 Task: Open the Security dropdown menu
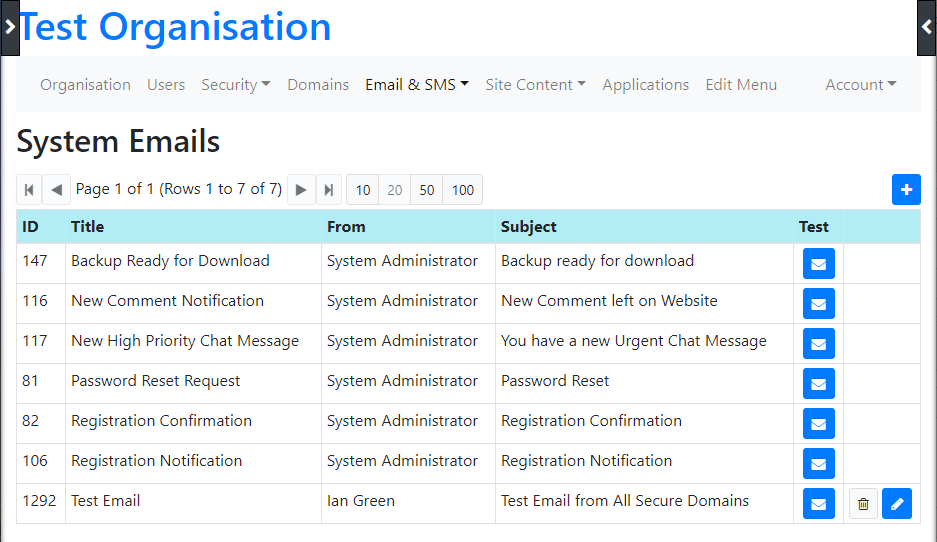click(235, 85)
